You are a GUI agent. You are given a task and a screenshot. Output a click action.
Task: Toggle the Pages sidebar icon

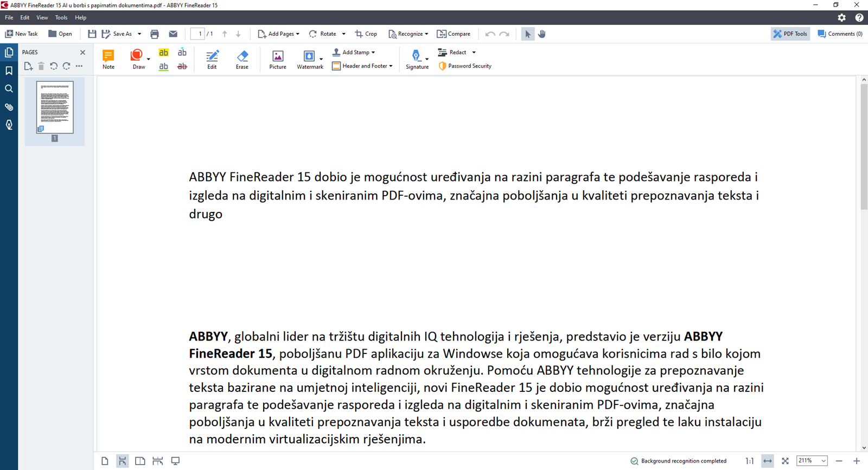pyautogui.click(x=9, y=52)
